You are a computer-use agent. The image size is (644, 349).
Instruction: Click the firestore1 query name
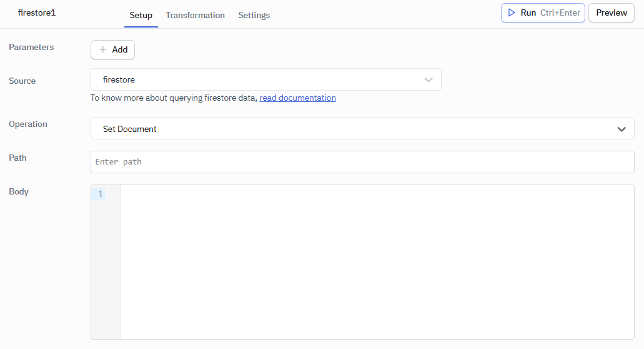[x=37, y=13]
